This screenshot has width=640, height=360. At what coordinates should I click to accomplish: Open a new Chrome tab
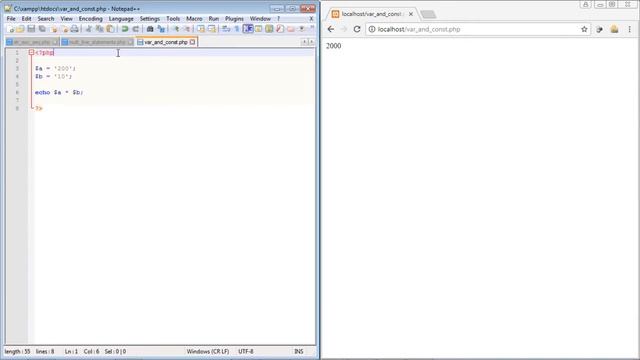(428, 14)
